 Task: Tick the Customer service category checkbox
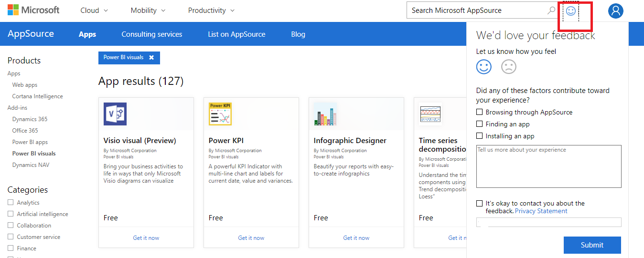click(x=11, y=237)
